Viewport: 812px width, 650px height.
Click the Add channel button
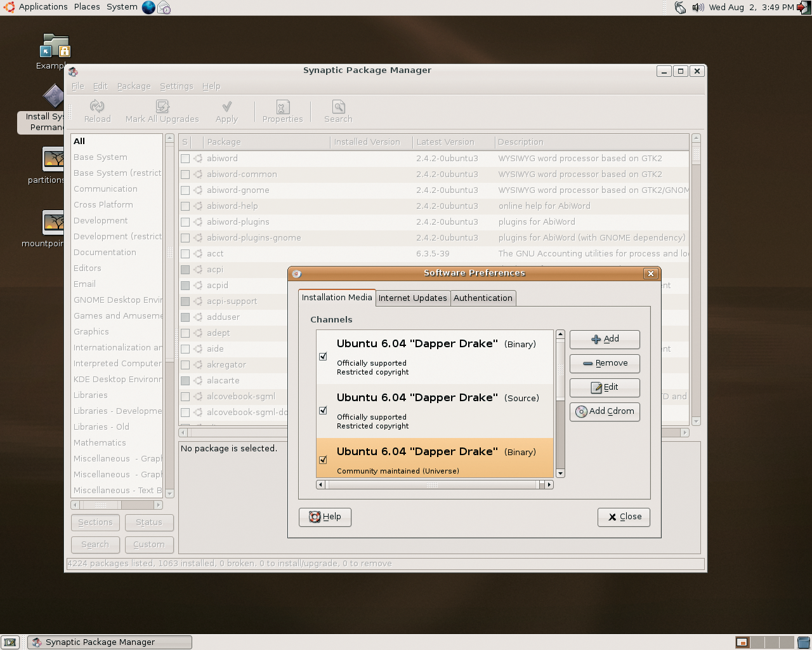tap(605, 340)
